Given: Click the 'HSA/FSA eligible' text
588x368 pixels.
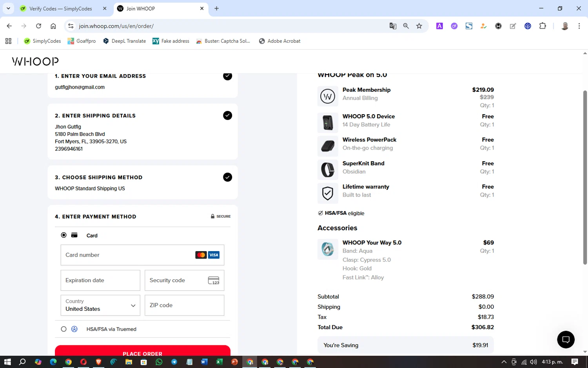Looking at the screenshot, I should click(x=345, y=213).
